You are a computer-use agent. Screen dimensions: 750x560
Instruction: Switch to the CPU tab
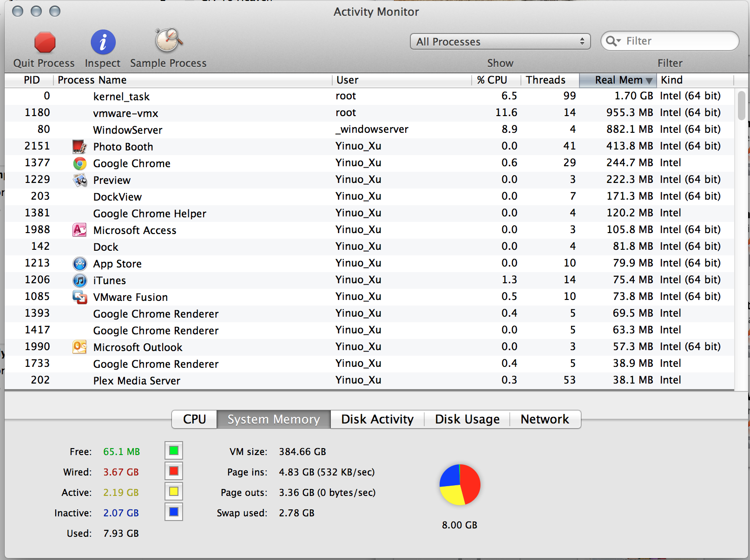195,419
